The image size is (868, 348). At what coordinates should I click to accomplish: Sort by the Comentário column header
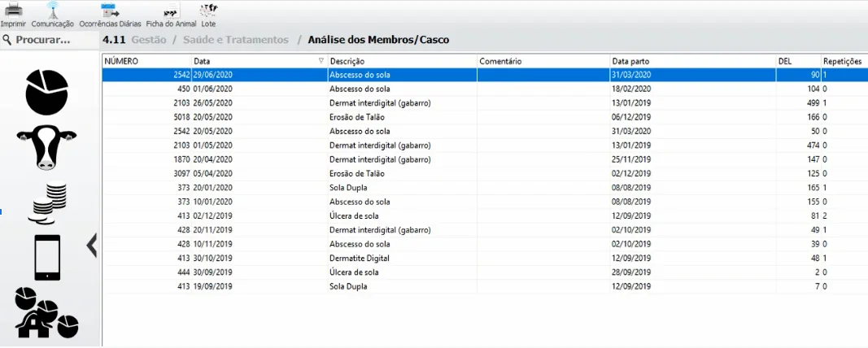coord(543,62)
